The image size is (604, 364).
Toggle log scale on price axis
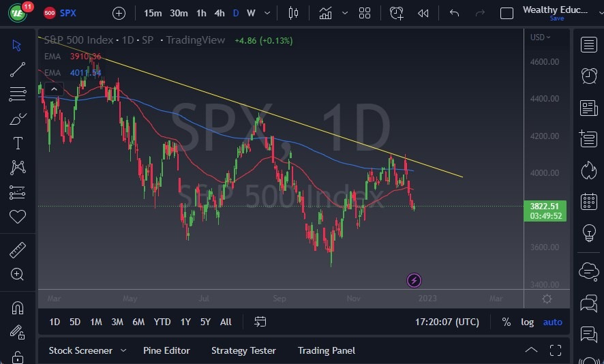click(x=528, y=322)
